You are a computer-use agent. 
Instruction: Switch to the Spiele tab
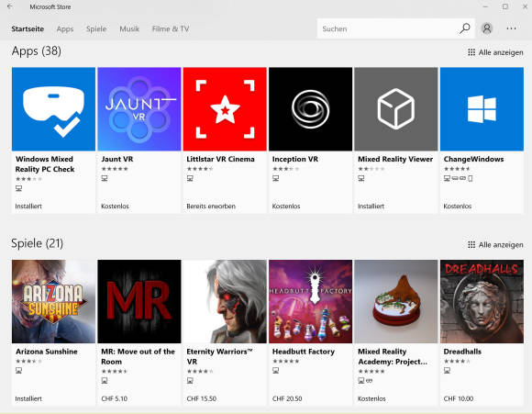pyautogui.click(x=96, y=28)
